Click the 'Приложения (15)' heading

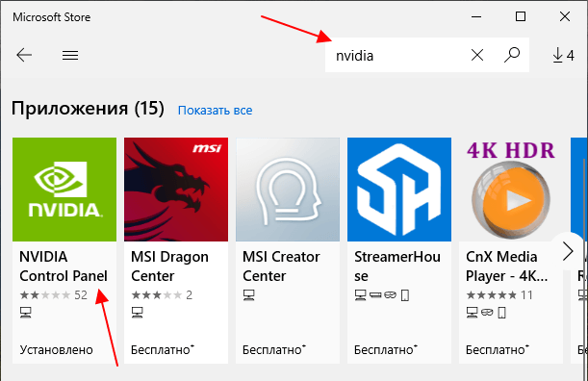88,109
